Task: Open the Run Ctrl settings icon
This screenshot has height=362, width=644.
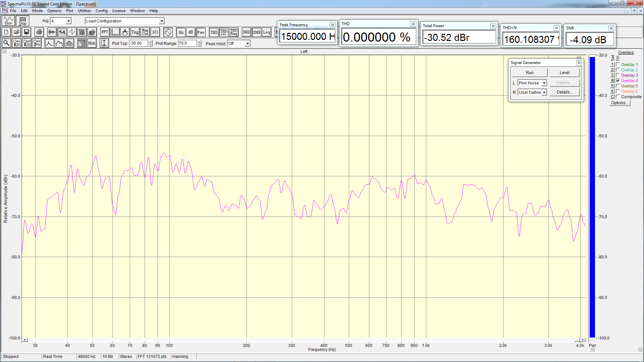Action: 145,32
